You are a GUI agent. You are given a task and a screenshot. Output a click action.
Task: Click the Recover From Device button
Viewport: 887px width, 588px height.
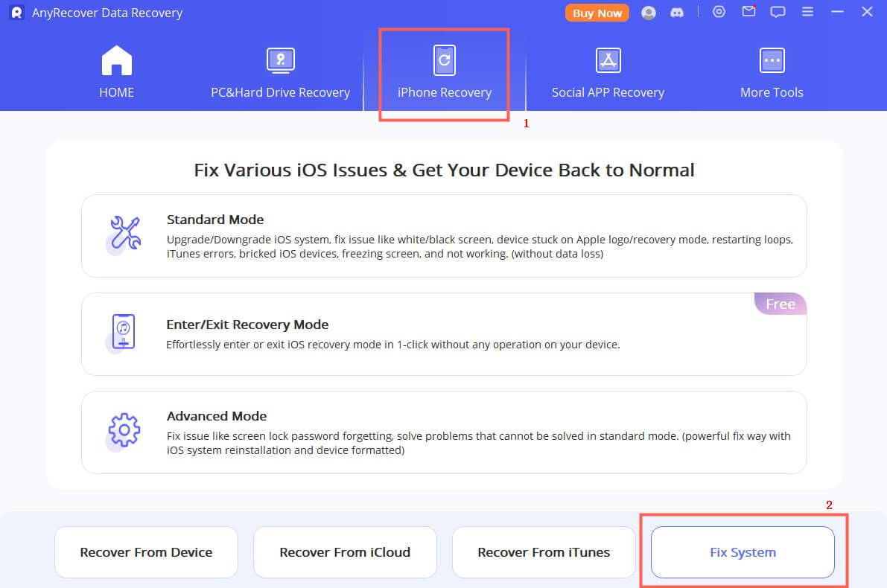(146, 552)
